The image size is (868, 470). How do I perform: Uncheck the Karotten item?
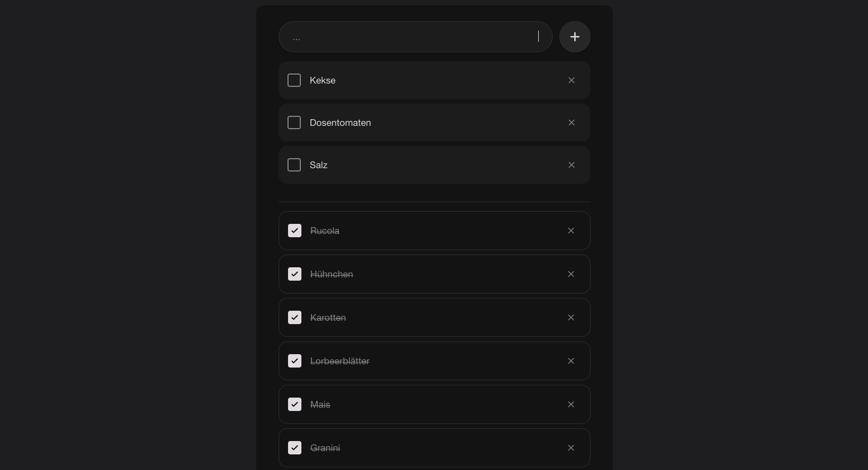point(295,317)
